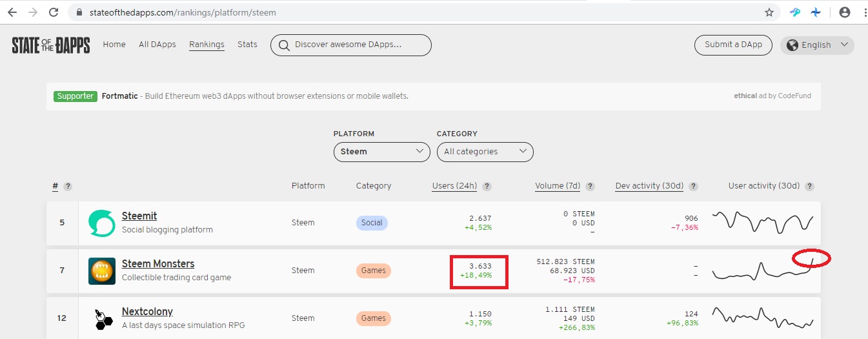
Task: Click help icon next to Users (24h)
Action: [487, 186]
